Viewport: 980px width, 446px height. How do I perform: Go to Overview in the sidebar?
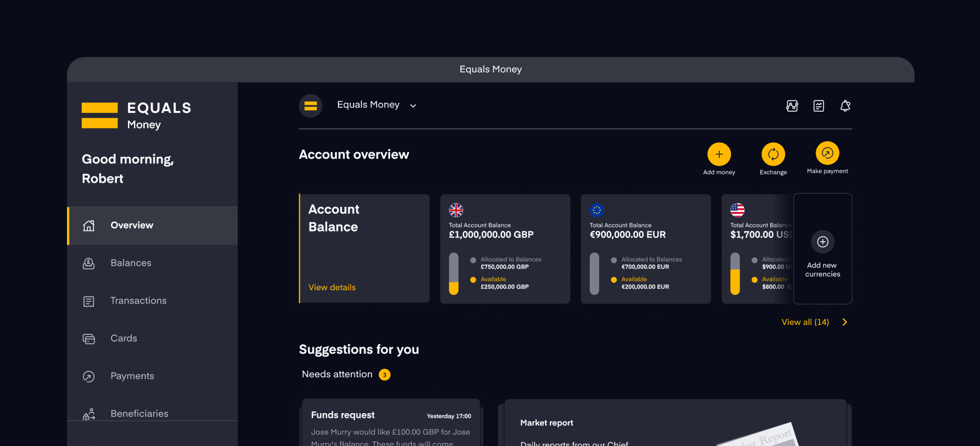(x=152, y=226)
